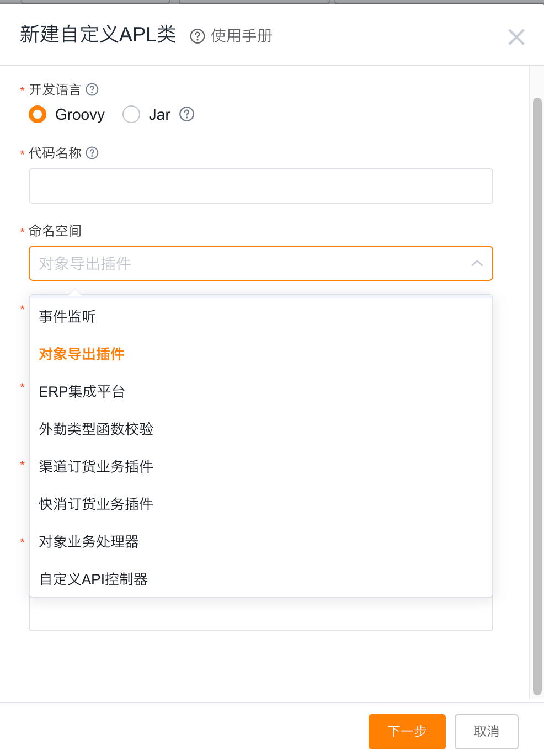Choose 对象导出插件 option in list

click(x=82, y=354)
